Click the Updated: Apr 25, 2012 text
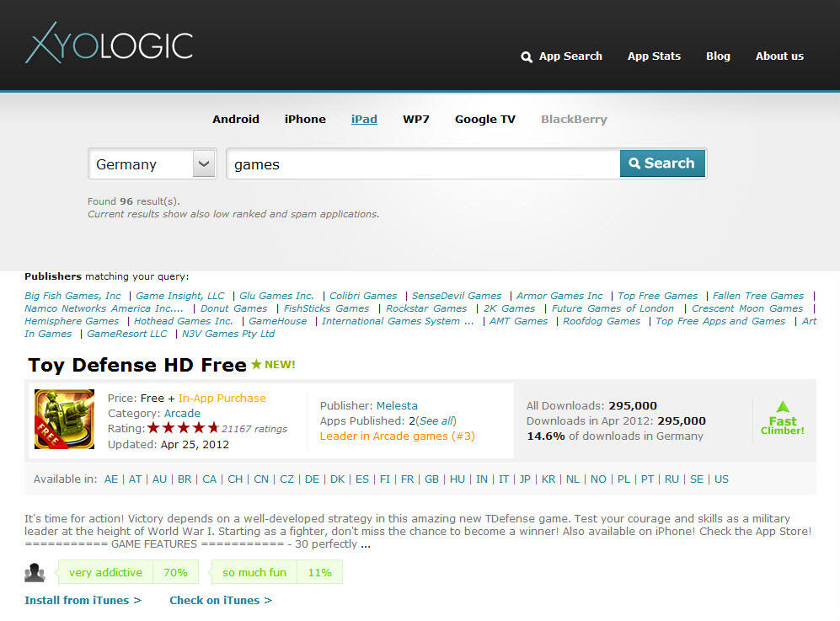The width and height of the screenshot is (840, 621). click(x=169, y=444)
